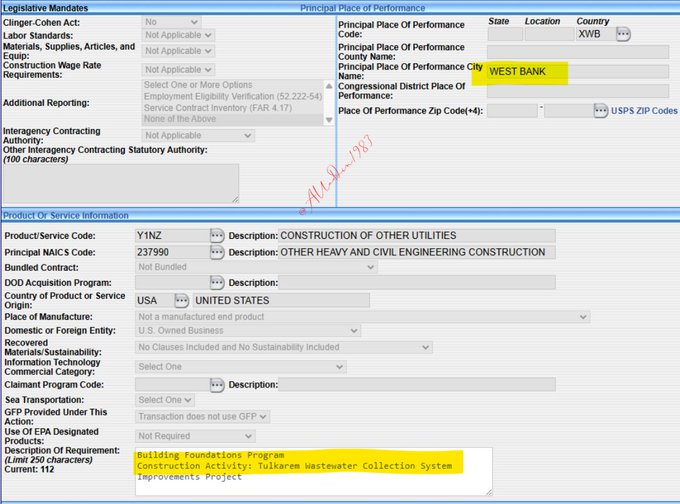Open the Labor Standards dropdown
Viewport: 680px width, 504px height.
point(178,35)
